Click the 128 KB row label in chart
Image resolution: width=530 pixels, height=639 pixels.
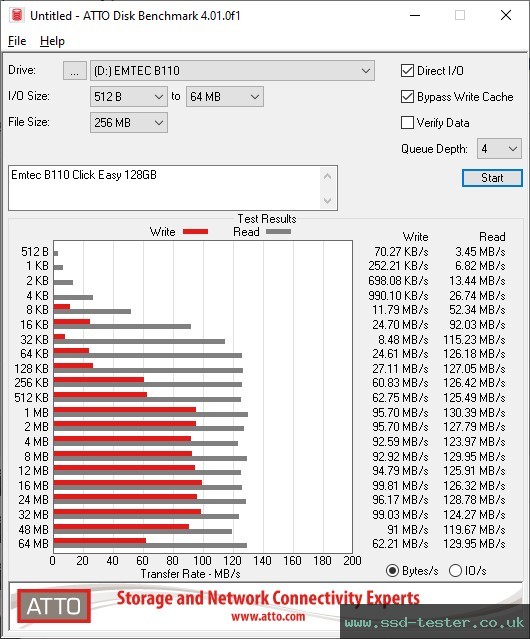pyautogui.click(x=31, y=368)
